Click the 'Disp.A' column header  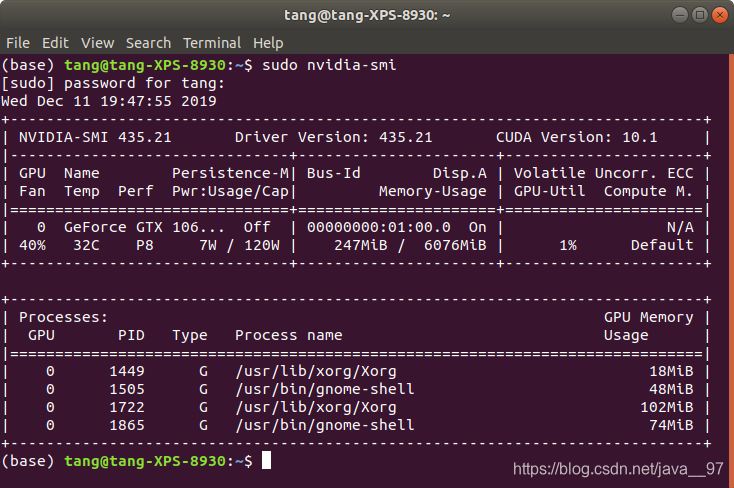tap(460, 173)
